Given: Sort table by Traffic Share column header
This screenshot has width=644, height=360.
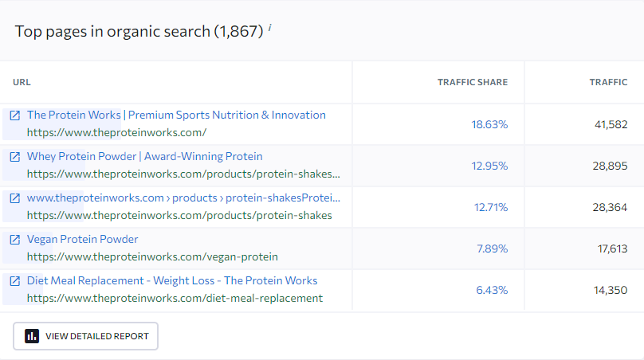Looking at the screenshot, I should [472, 82].
